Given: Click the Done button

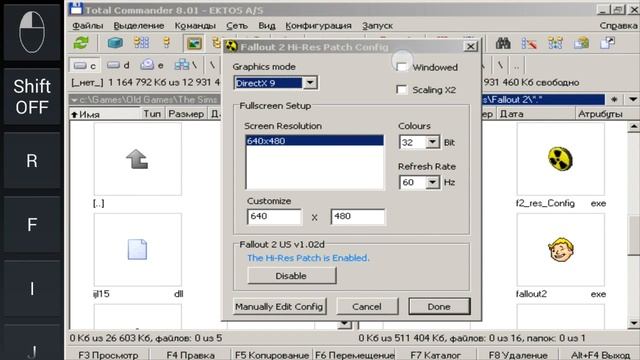Looking at the screenshot, I should coord(439,307).
